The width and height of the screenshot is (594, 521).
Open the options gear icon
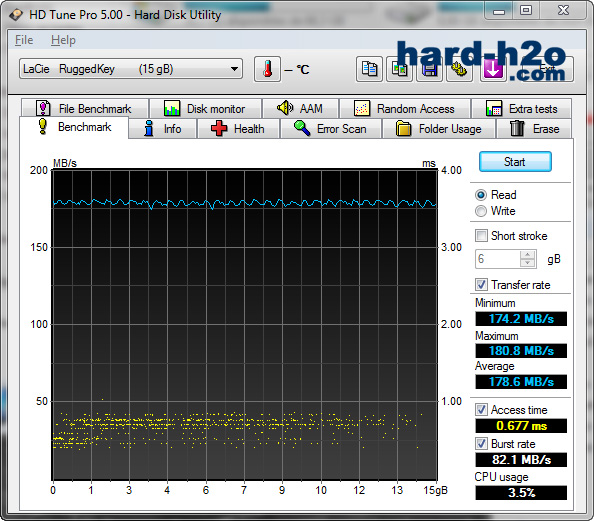point(459,69)
